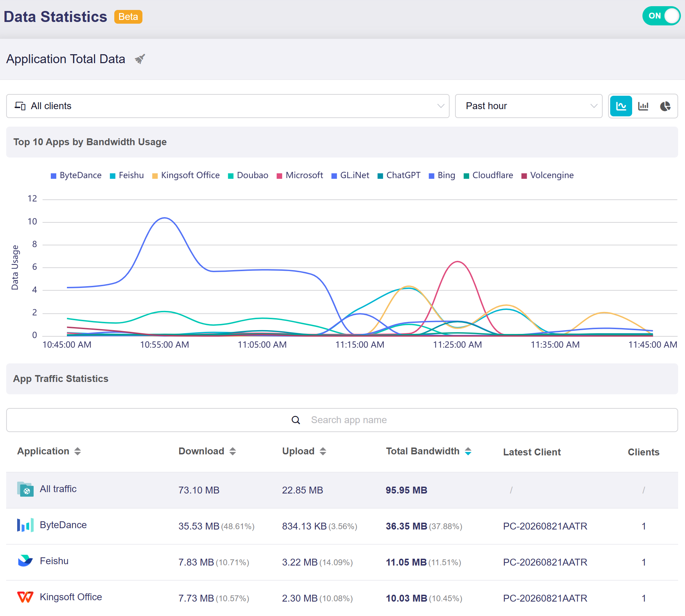Viewport: 685px width, 616px height.
Task: Switch to line chart view
Action: coord(621,106)
